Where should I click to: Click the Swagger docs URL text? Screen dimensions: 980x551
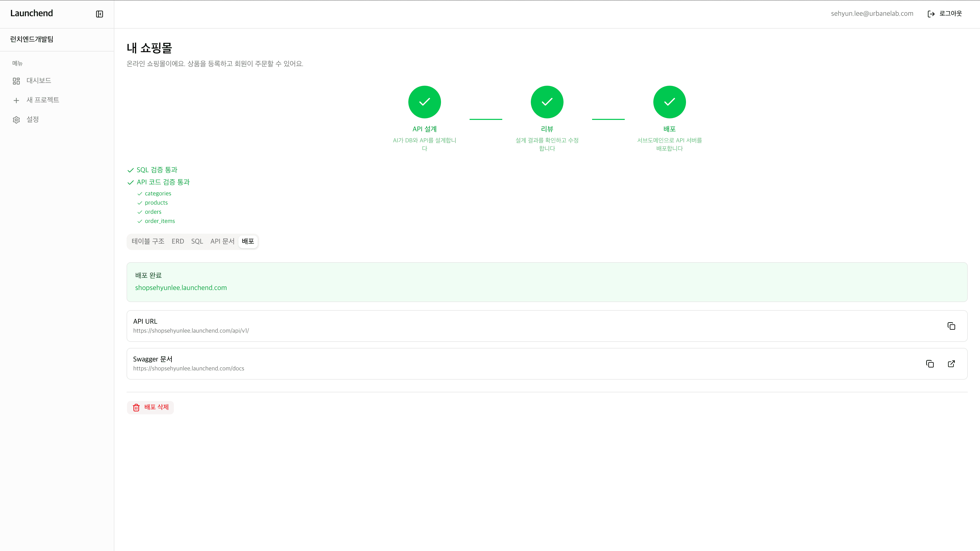click(x=189, y=368)
